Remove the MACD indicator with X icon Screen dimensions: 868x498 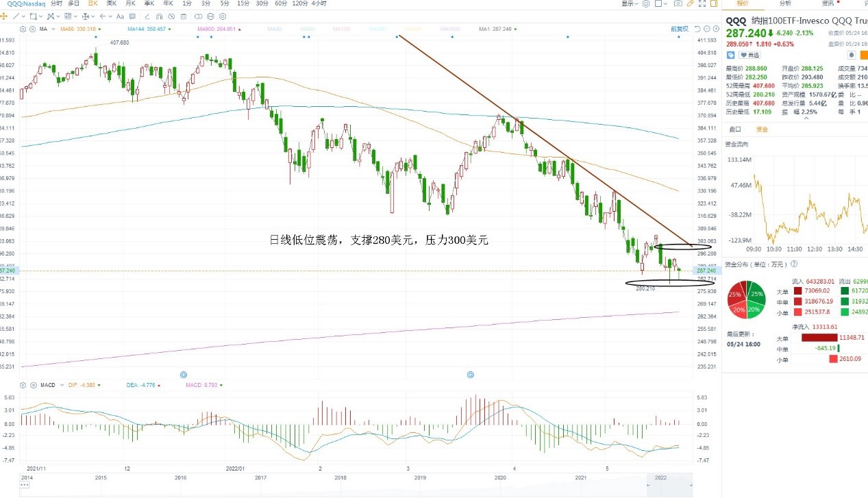[x=34, y=385]
